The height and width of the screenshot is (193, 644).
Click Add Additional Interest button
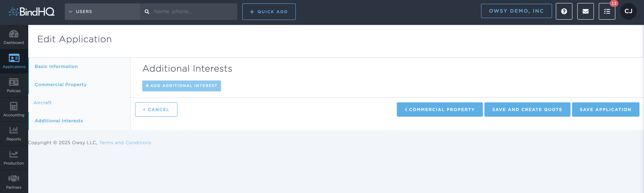coord(181,86)
